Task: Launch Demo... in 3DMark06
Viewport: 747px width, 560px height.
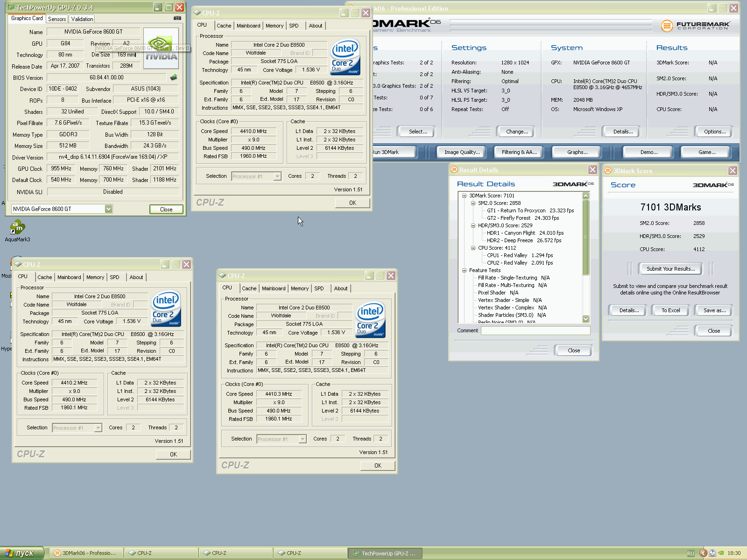Action: click(648, 152)
